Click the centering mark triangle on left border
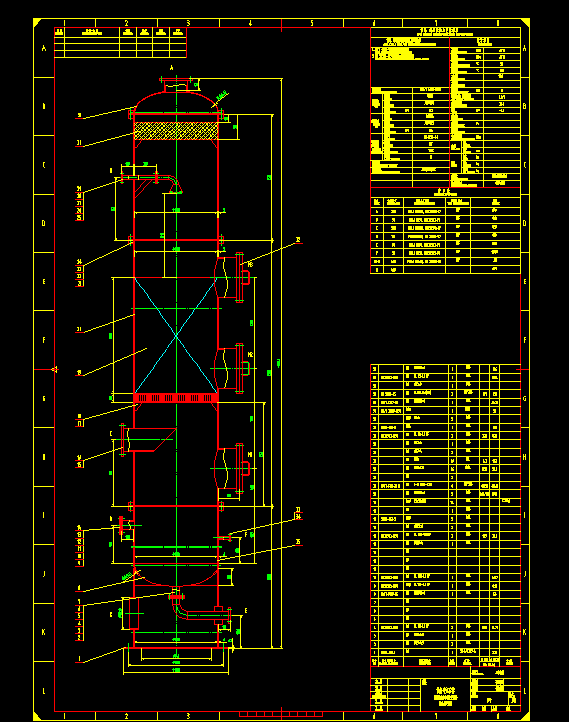This screenshot has height=722, width=569. tap(55, 369)
